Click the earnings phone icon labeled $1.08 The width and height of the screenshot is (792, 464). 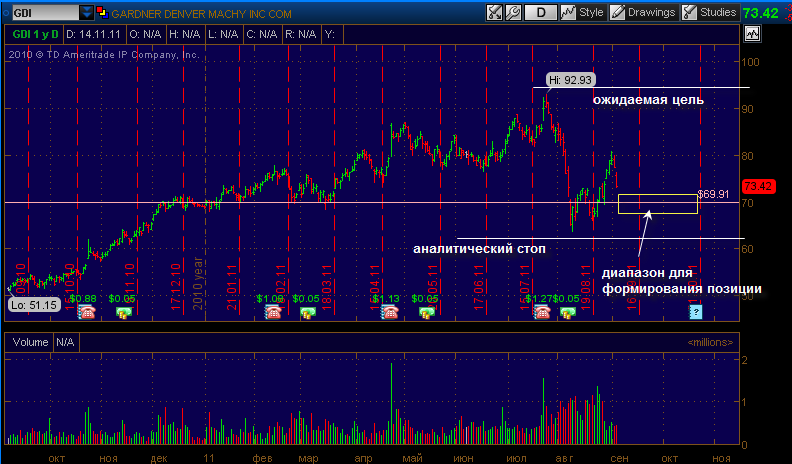(x=273, y=313)
